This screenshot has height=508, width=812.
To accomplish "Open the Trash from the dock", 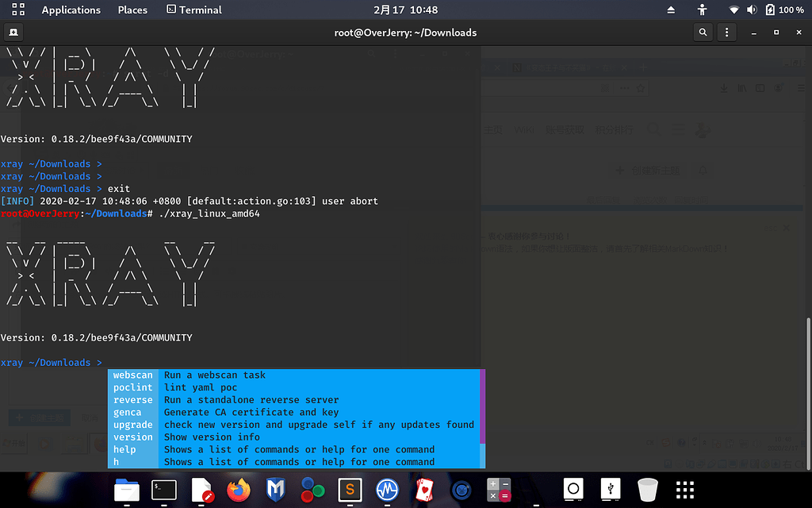I will [x=647, y=490].
